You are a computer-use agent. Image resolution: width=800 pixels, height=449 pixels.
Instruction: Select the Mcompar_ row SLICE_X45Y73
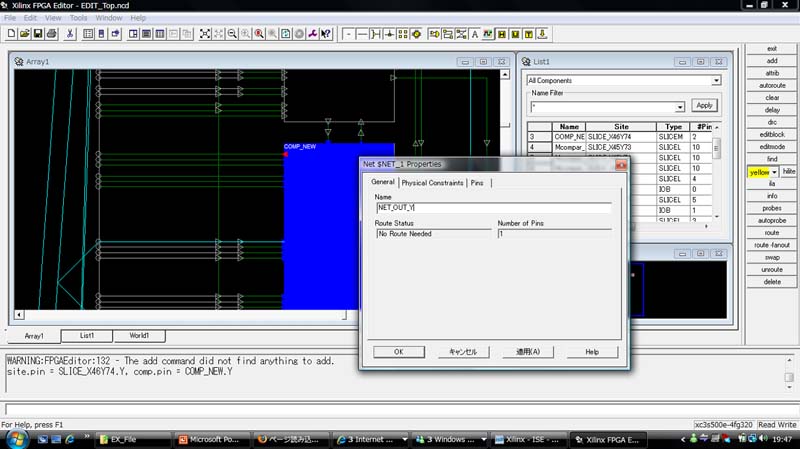click(x=620, y=147)
